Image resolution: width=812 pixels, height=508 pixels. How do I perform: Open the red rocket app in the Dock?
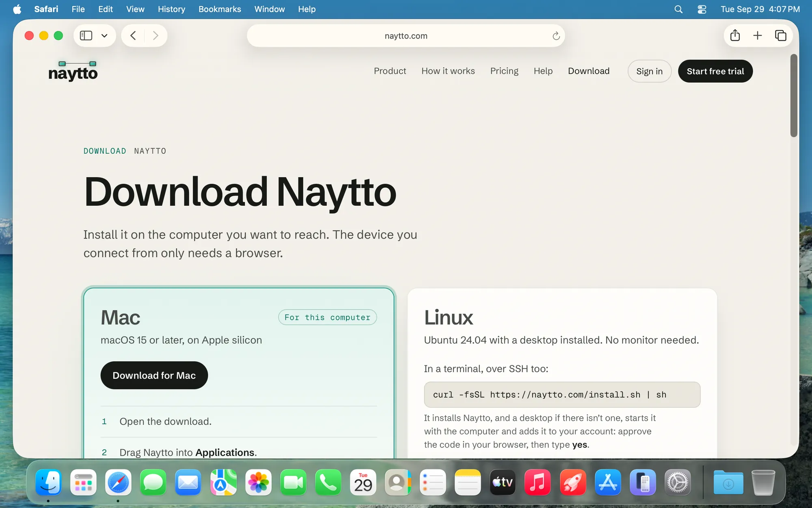coord(573,482)
